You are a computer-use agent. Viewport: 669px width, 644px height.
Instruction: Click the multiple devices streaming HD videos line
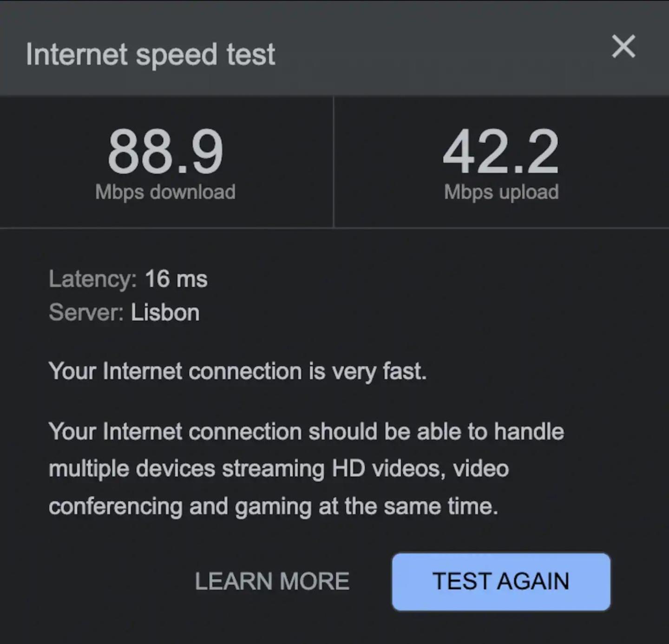(x=279, y=468)
